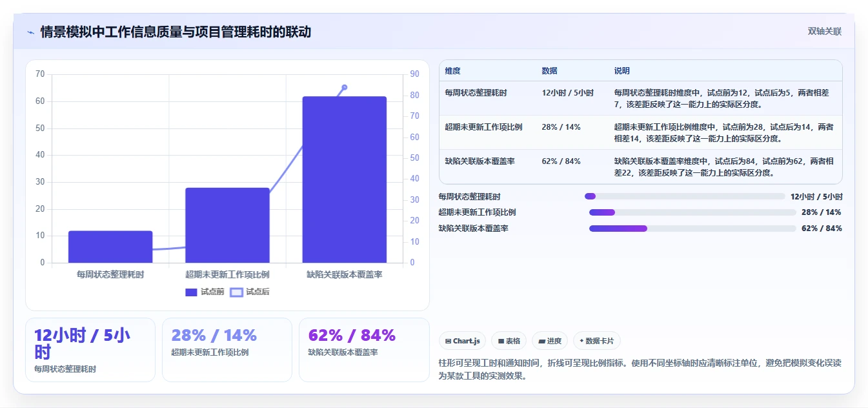Click progress label 缺陷关联版本覆盖率
This screenshot has width=868, height=408.
click(x=473, y=229)
